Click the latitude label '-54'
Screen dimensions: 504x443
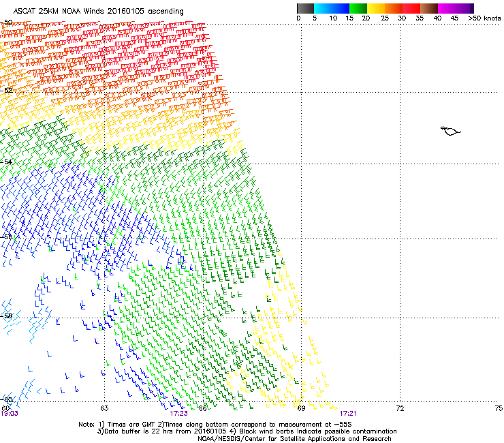click(x=6, y=162)
